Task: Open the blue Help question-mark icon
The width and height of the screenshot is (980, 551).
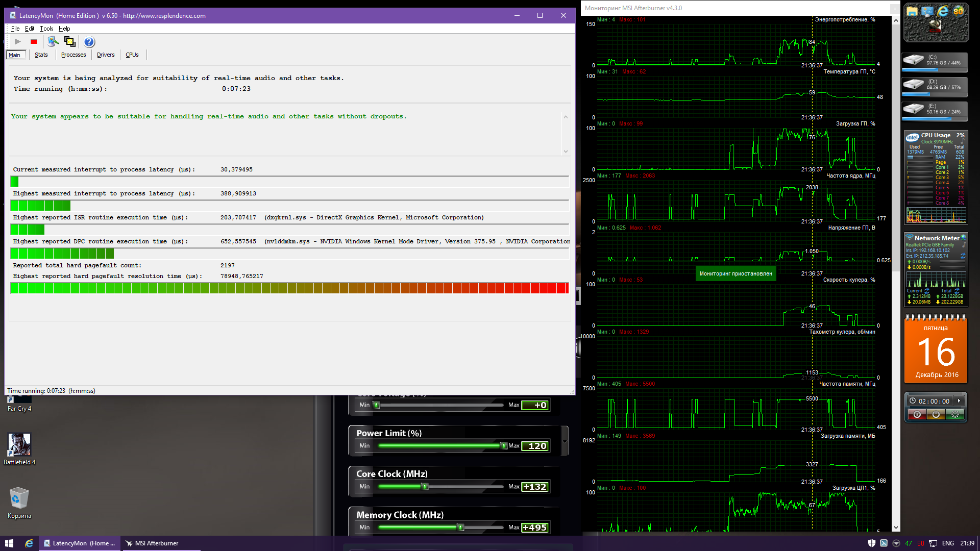Action: pyautogui.click(x=89, y=42)
